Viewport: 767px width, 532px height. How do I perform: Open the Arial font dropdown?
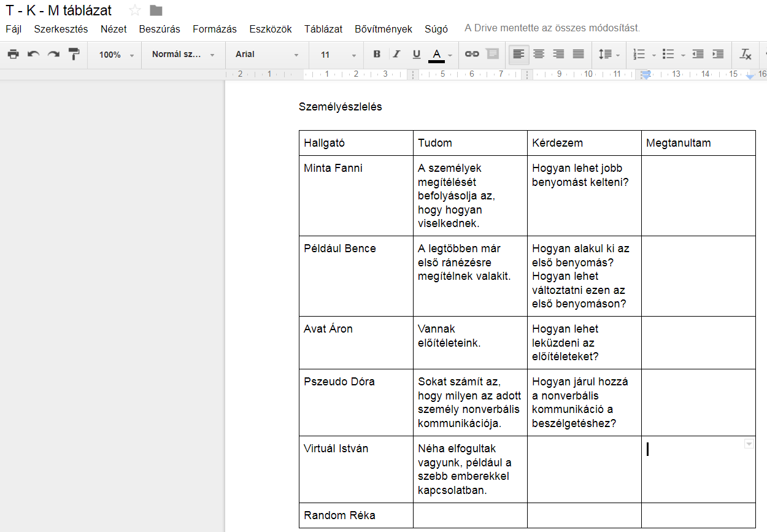pos(267,55)
